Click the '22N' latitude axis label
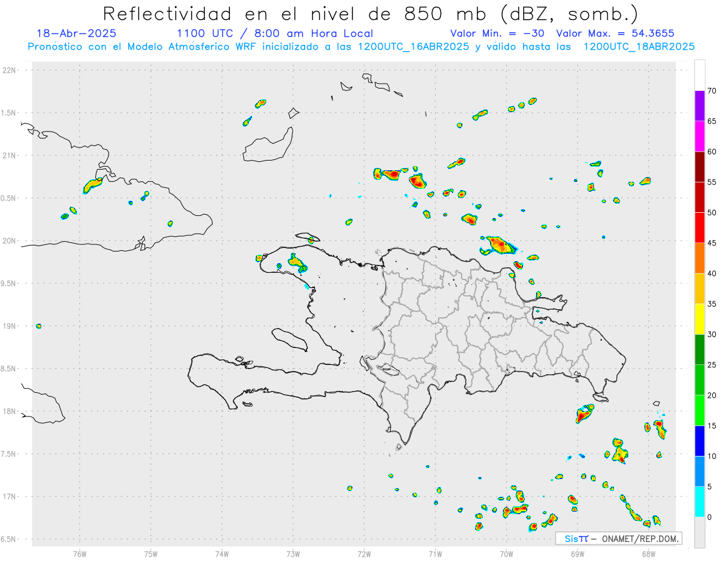 click(10, 70)
